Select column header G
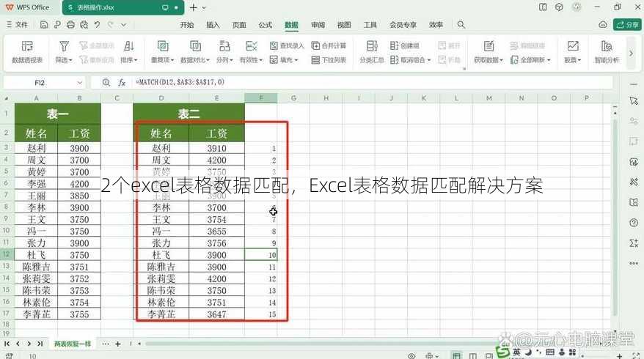644x359 pixels. click(293, 98)
